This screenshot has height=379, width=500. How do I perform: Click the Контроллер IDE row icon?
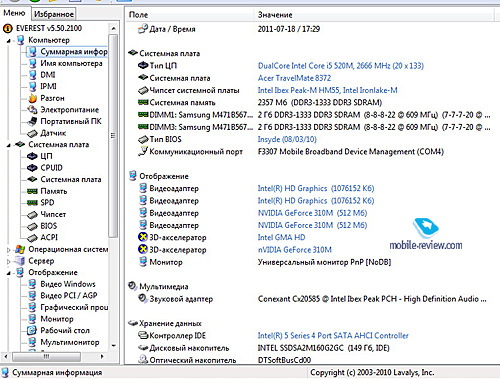(x=143, y=335)
